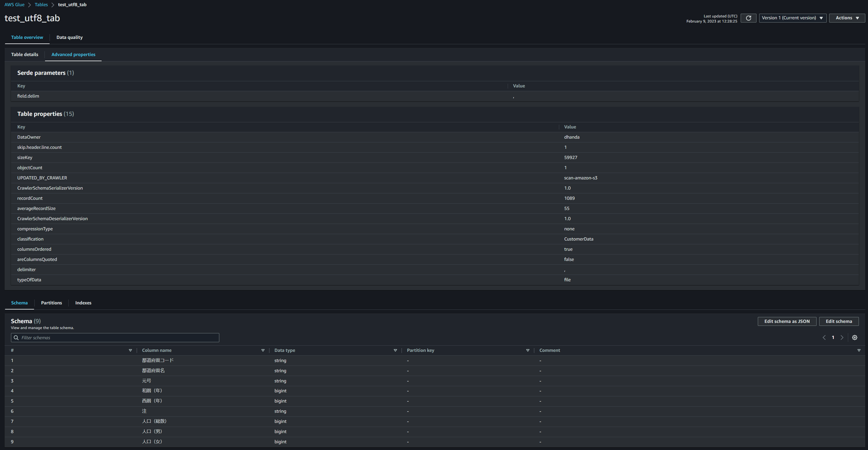Open the Table details tab
The image size is (868, 450).
pos(25,55)
